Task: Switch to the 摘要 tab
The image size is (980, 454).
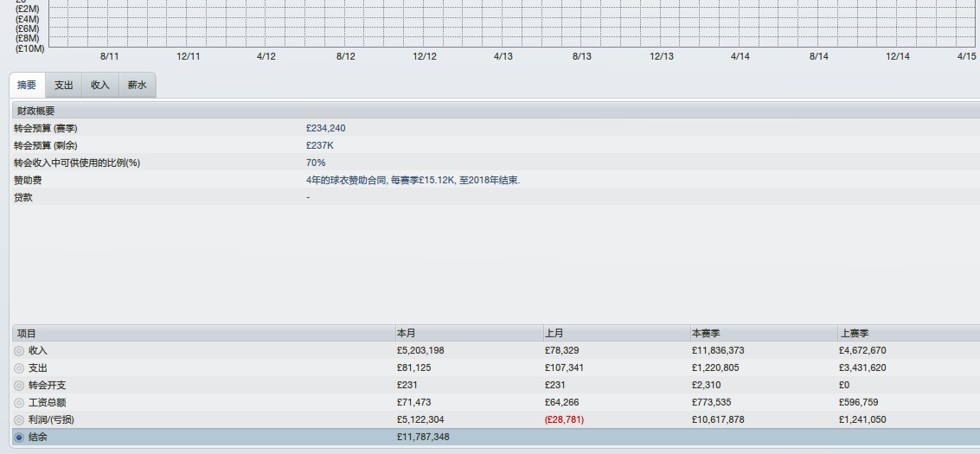Action: click(27, 86)
